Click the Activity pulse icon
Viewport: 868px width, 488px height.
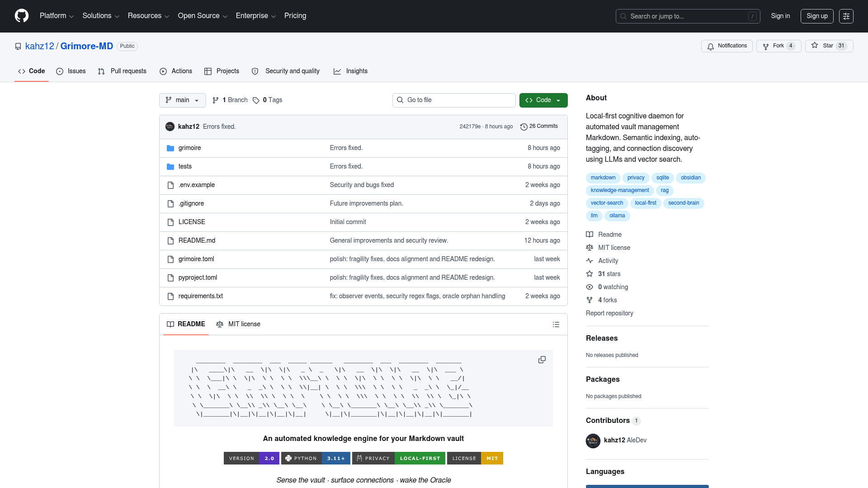(590, 260)
